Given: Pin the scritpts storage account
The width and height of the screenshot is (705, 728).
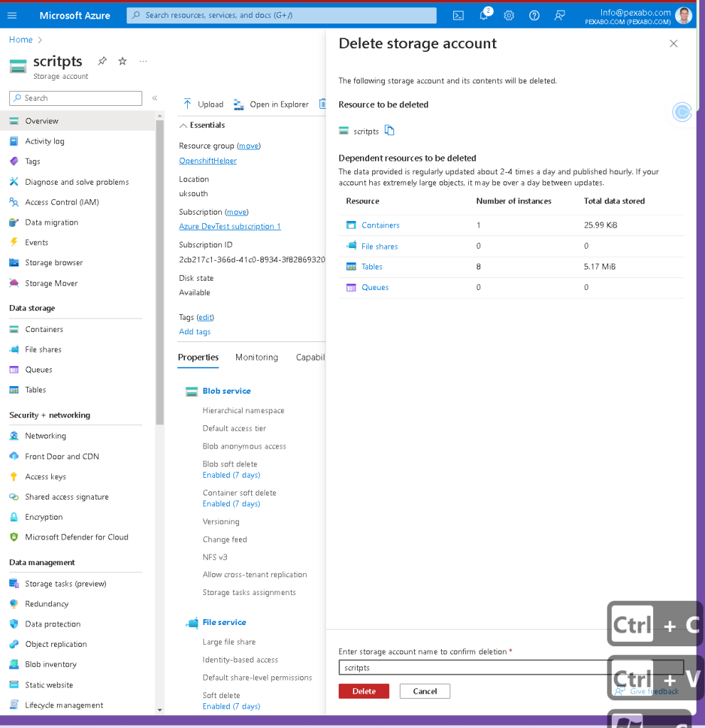Looking at the screenshot, I should 102,61.
